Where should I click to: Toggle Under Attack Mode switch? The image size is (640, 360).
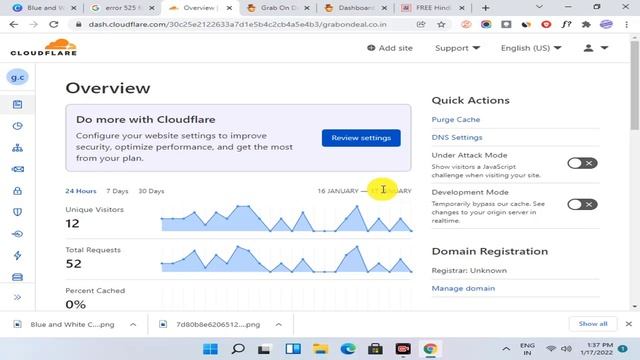click(582, 163)
